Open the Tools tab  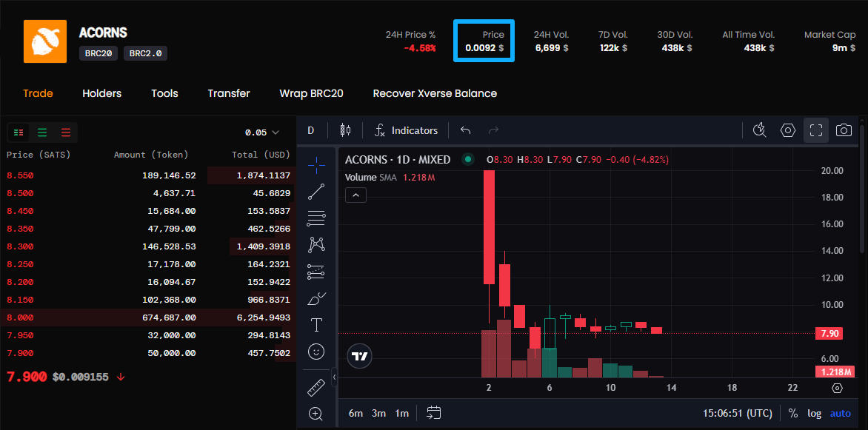click(165, 93)
